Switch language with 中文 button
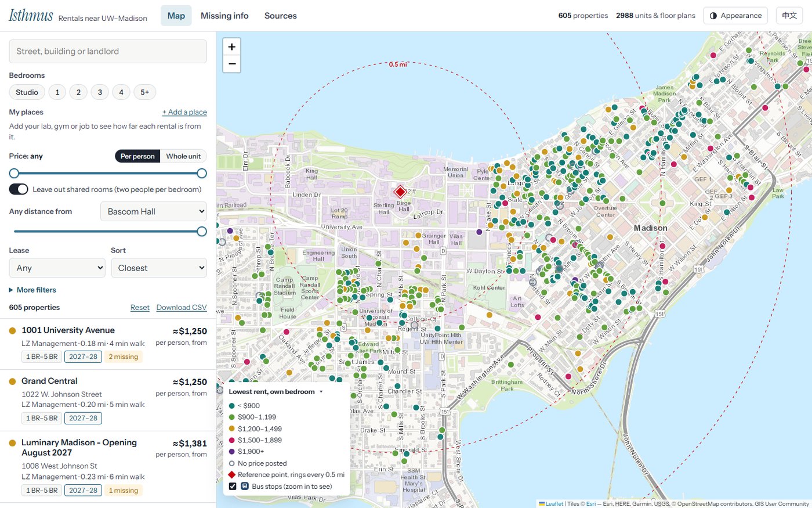Screen dimensions: 812x508 pos(789,16)
